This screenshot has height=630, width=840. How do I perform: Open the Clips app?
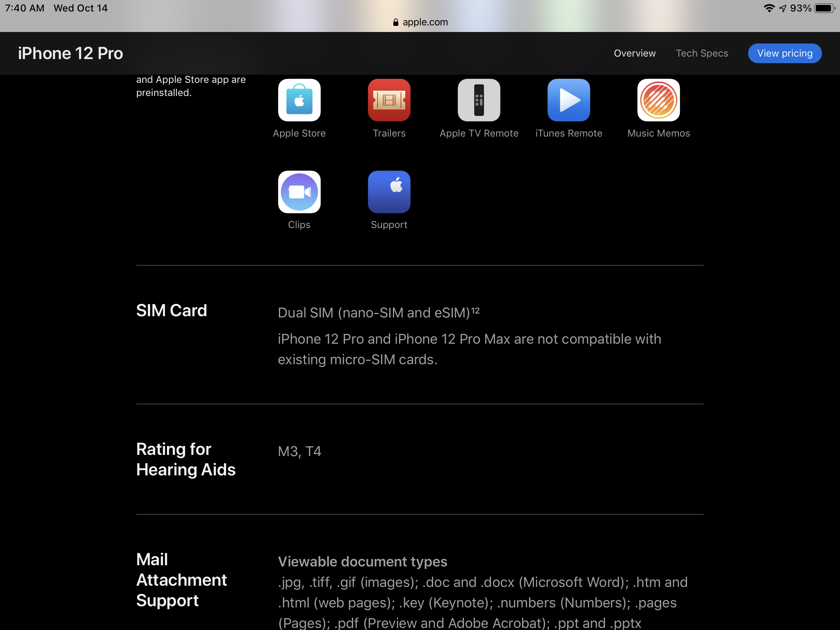(299, 192)
